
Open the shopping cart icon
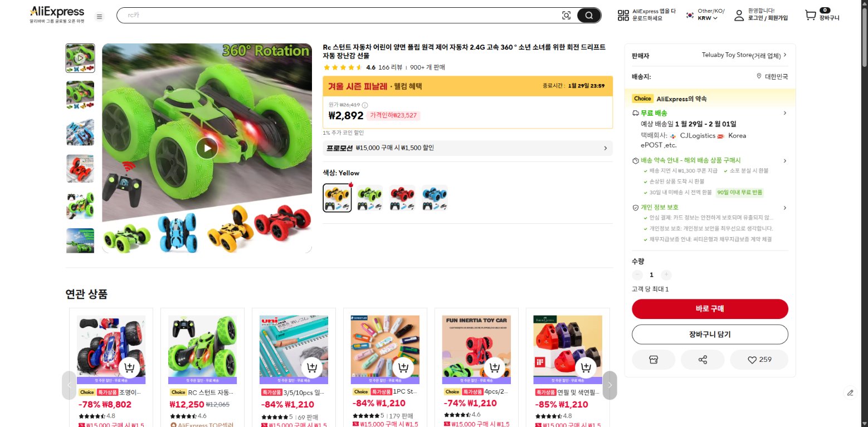click(x=811, y=16)
